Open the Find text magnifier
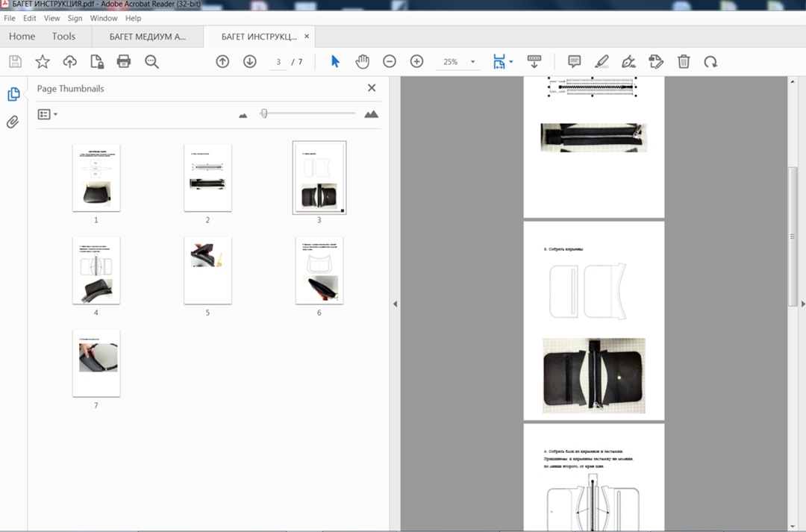The image size is (806, 532). tap(151, 62)
